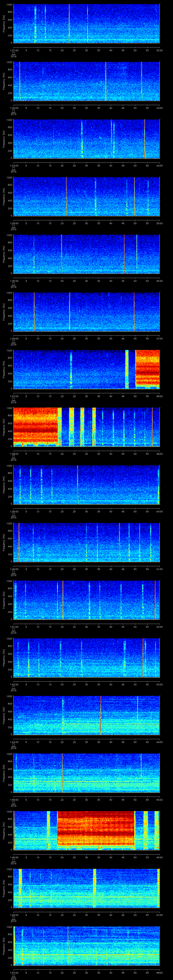Click the 1:31:00 start time label

[14, 50]
